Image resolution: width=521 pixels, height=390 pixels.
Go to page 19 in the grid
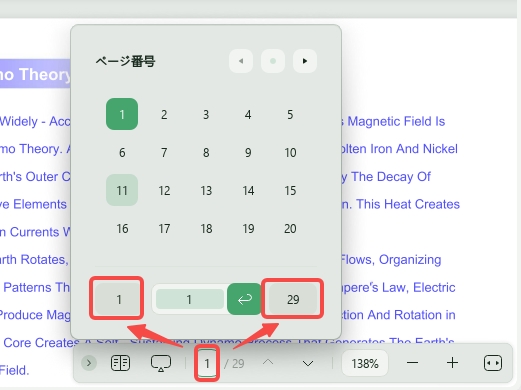248,229
